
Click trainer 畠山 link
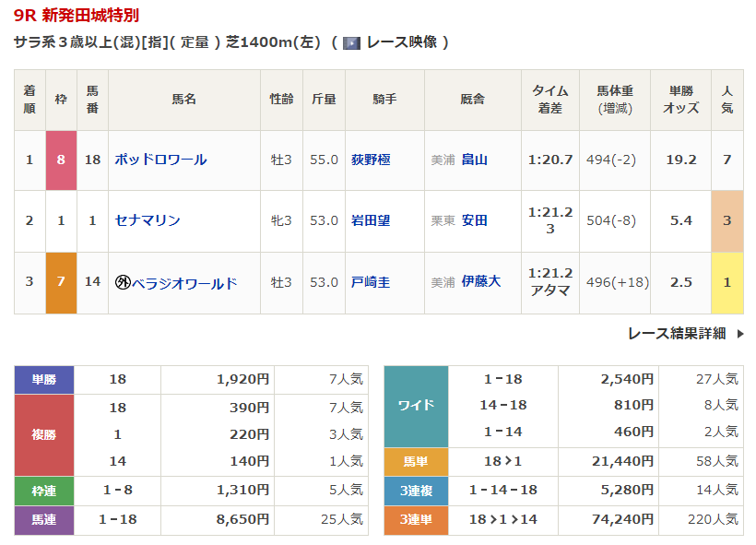[474, 160]
